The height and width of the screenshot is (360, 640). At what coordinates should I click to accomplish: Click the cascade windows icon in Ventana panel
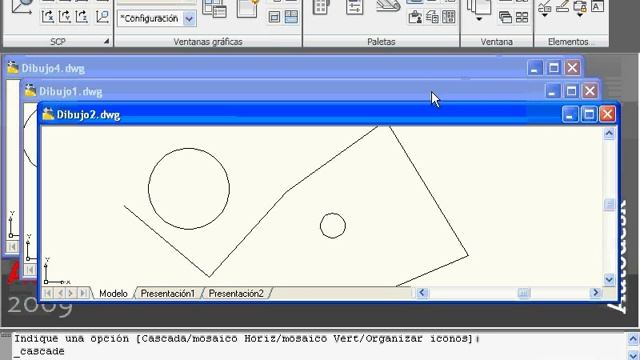click(x=505, y=17)
